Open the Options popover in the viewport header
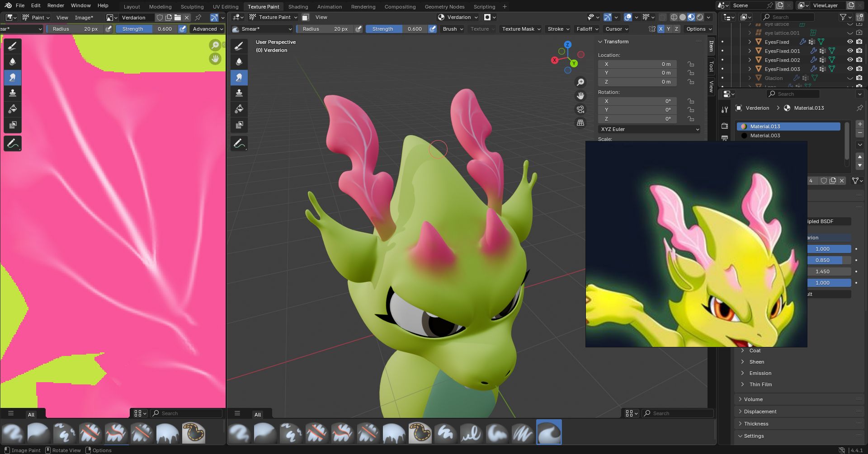The width and height of the screenshot is (868, 454). coord(699,29)
